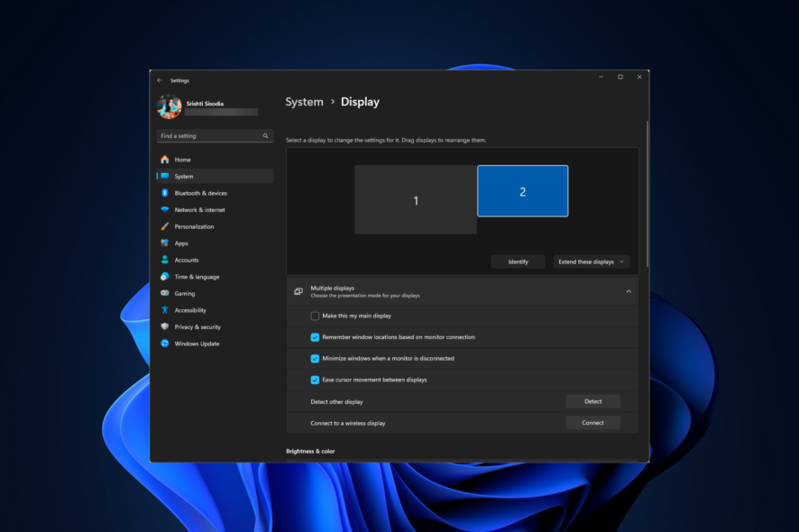
Task: Uncheck Ease cursor movement between displays
Action: coord(315,381)
